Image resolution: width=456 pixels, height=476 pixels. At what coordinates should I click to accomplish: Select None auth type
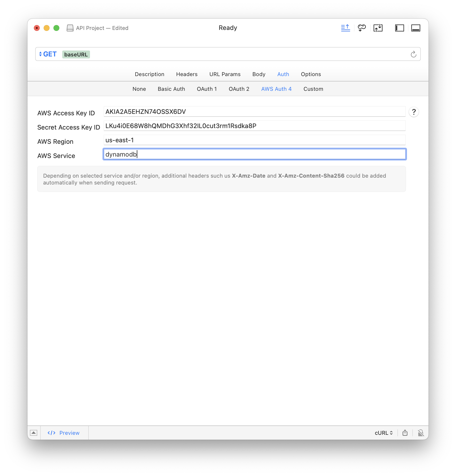coord(139,89)
